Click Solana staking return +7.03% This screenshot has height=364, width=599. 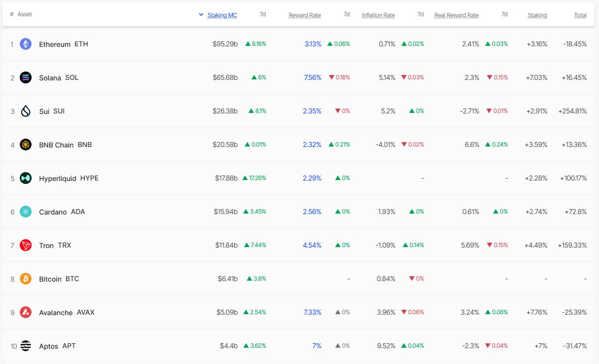(x=536, y=77)
